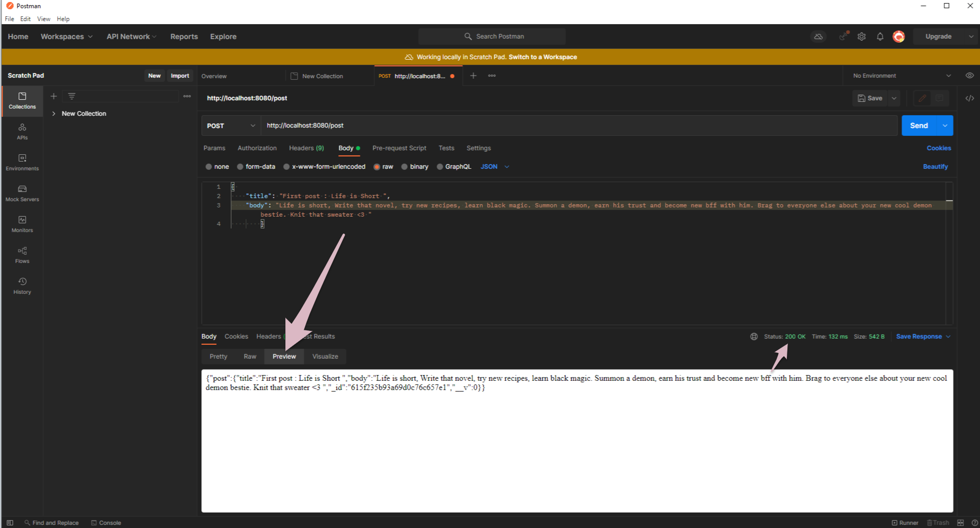Select the binary body type radio
The height and width of the screenshot is (528, 980).
[x=404, y=167]
